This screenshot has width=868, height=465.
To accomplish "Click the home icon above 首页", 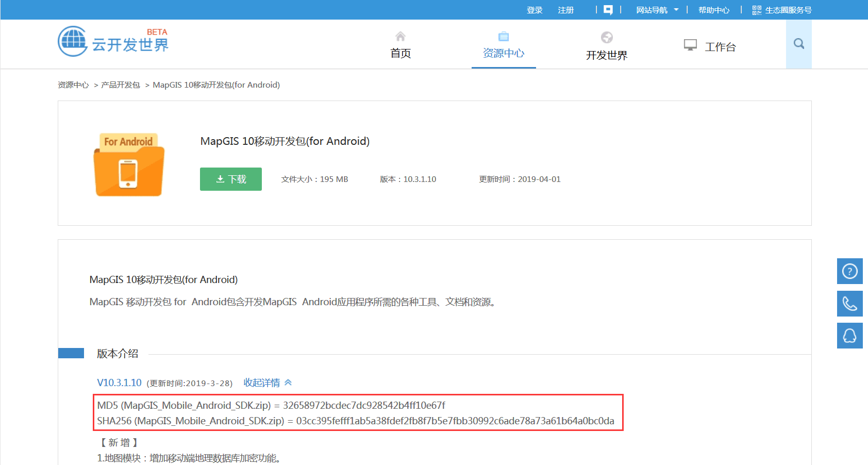I will point(400,36).
